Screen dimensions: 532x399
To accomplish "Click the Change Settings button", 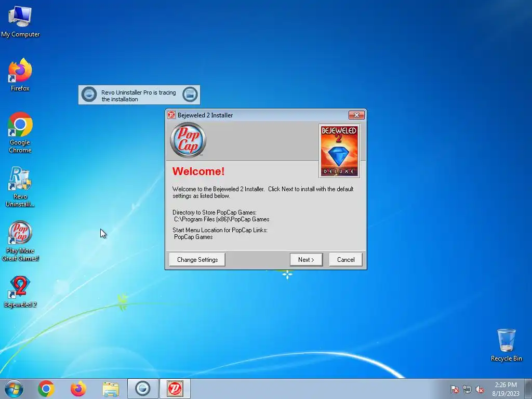I will click(x=197, y=260).
